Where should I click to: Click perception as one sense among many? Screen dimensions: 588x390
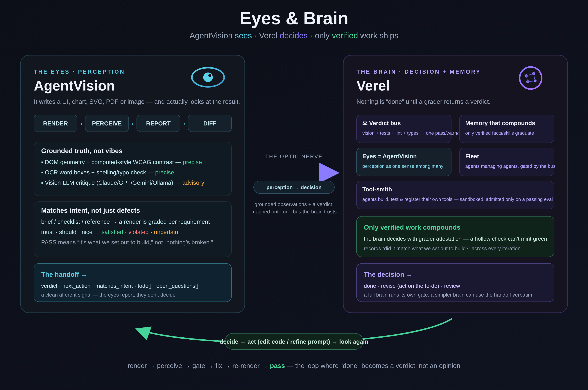click(x=403, y=166)
